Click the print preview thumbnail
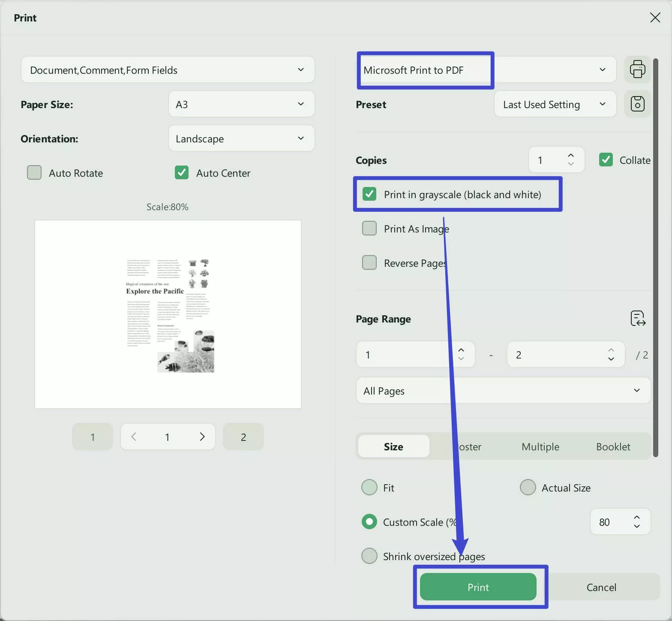This screenshot has width=672, height=621. [x=168, y=314]
